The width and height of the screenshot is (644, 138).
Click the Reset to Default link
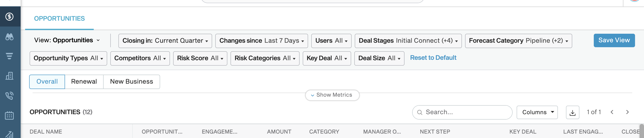pyautogui.click(x=433, y=58)
